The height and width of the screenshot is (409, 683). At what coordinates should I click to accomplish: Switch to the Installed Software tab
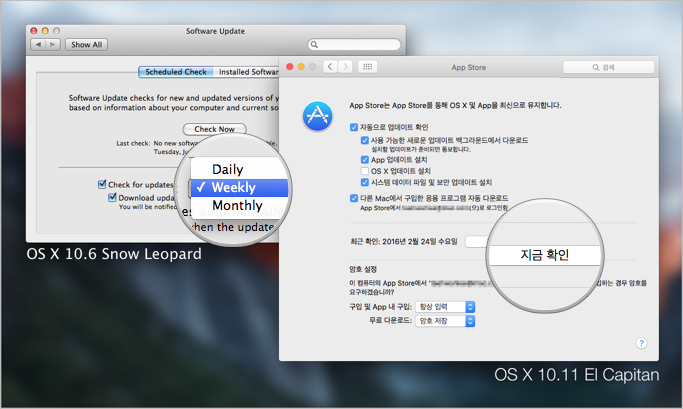point(247,72)
